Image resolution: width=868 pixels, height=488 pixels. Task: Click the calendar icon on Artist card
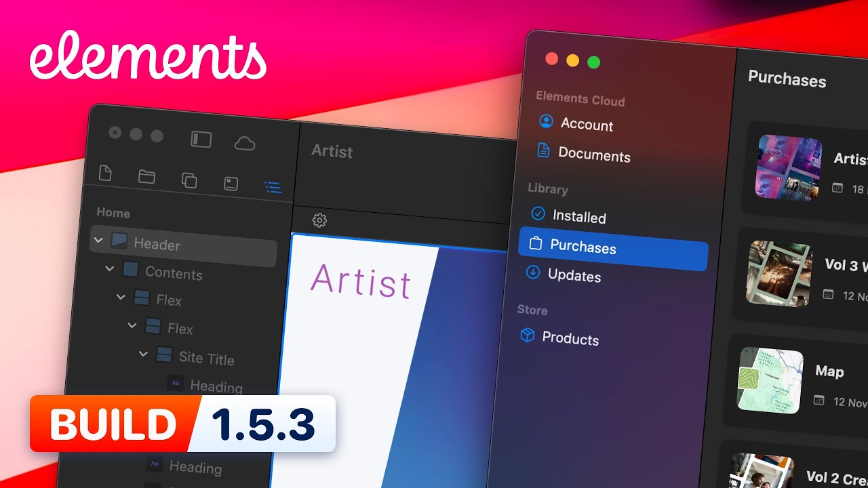tap(837, 188)
